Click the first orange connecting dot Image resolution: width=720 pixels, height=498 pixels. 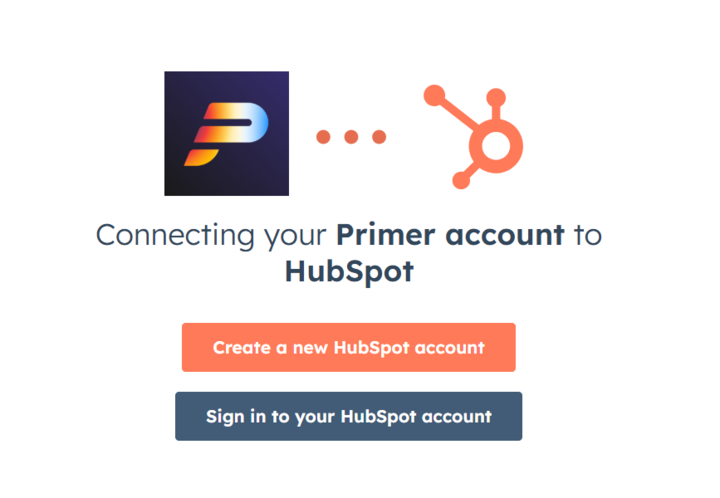pos(323,137)
